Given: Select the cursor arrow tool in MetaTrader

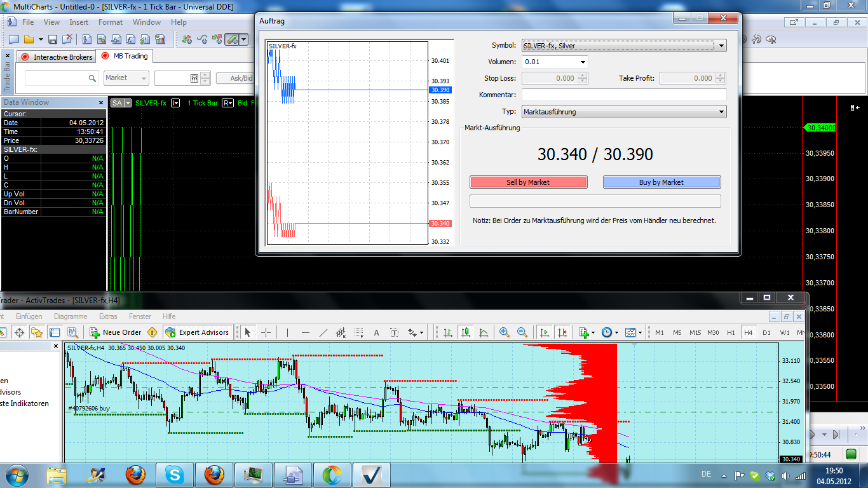Looking at the screenshot, I should click(x=248, y=332).
